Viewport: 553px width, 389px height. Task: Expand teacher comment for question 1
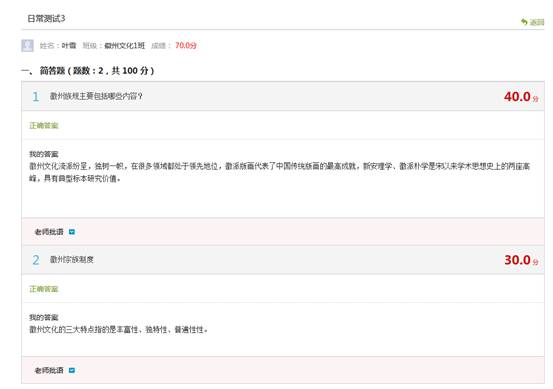point(72,232)
